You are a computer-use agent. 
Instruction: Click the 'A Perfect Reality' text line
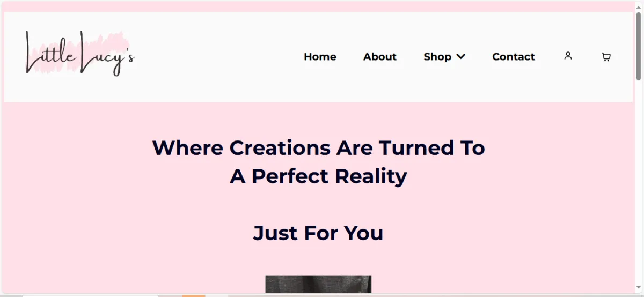coord(319,176)
